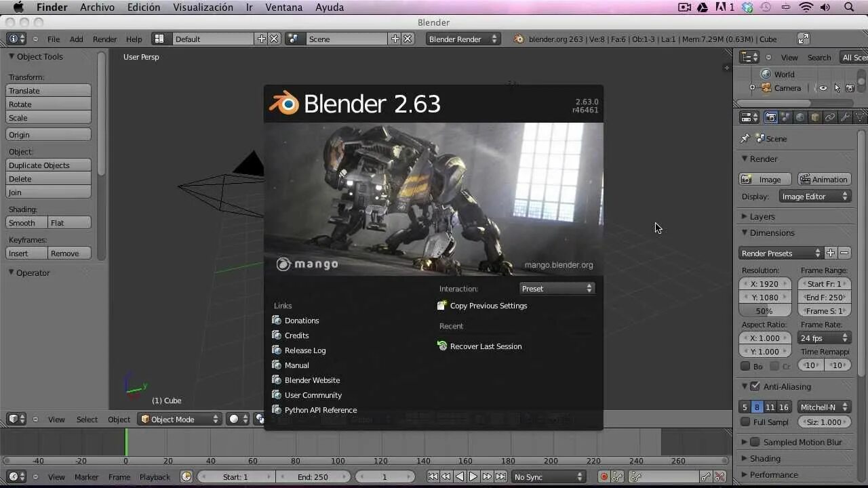
Task: Click the Timeline editor type icon
Action: [x=16, y=477]
